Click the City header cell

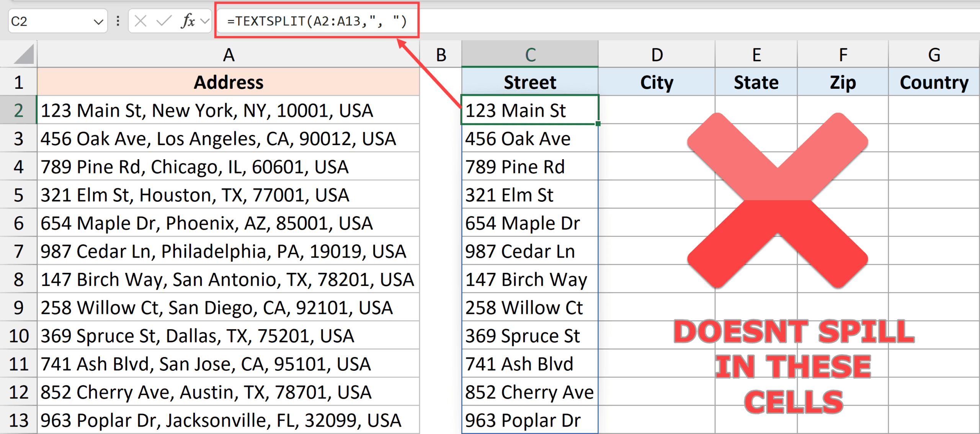(x=656, y=82)
